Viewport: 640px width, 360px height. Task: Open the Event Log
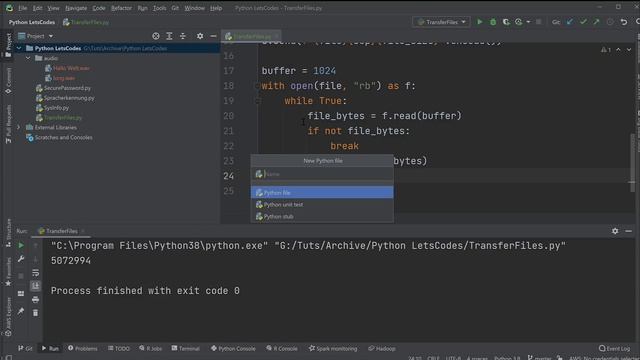point(614,348)
